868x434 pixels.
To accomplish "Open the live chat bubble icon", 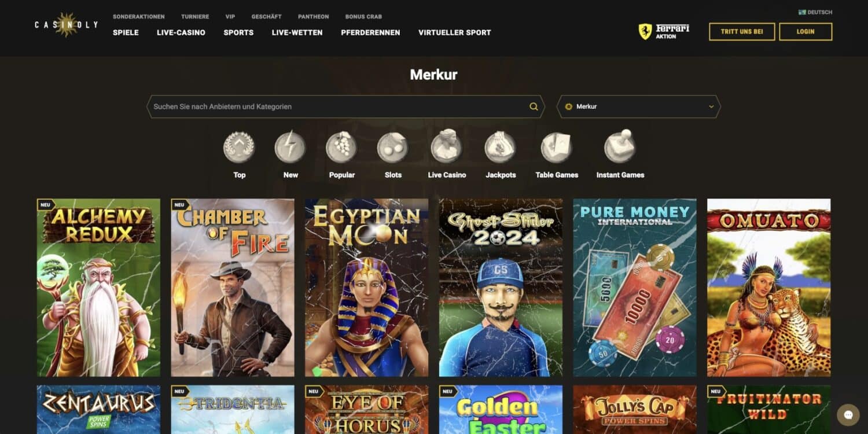I will coord(848,415).
